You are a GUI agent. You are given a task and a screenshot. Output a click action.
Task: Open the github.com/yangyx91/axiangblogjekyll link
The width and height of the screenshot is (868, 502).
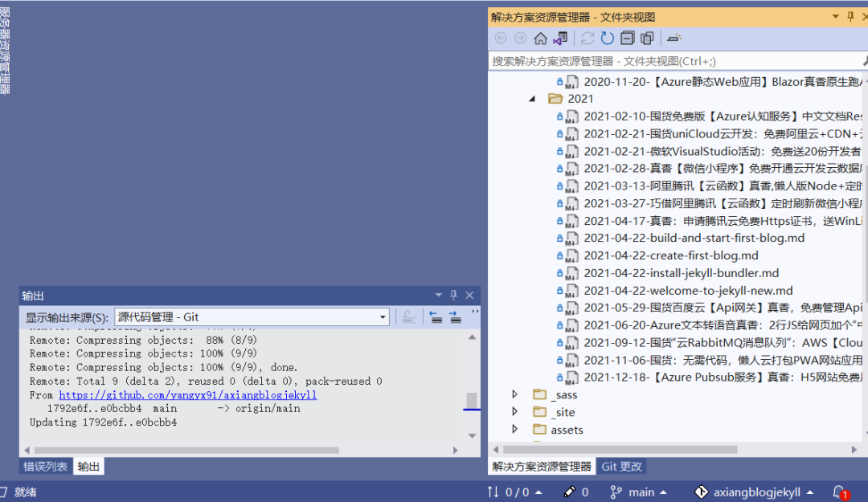point(187,395)
